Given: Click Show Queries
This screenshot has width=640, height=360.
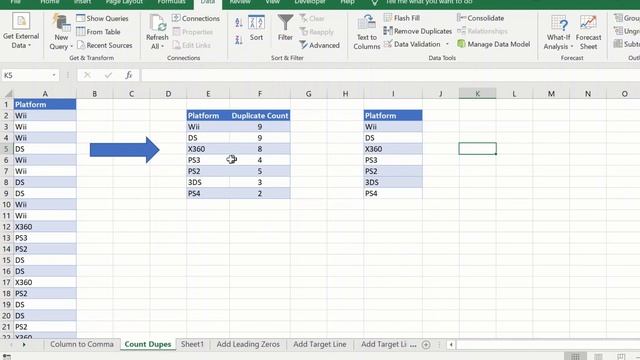Looking at the screenshot, I should pos(102,18).
